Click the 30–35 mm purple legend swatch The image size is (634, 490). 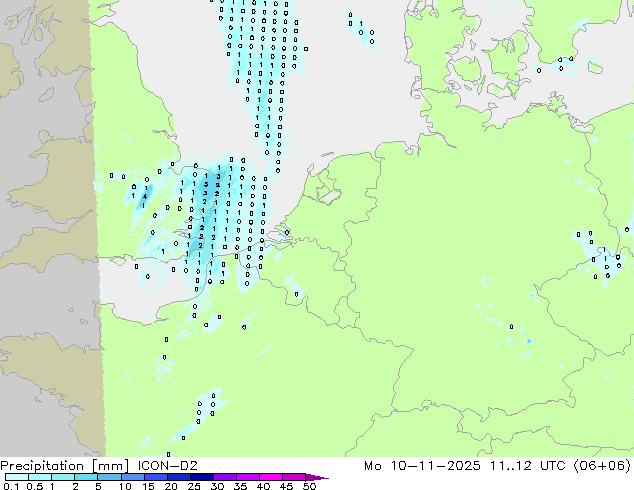(225, 477)
